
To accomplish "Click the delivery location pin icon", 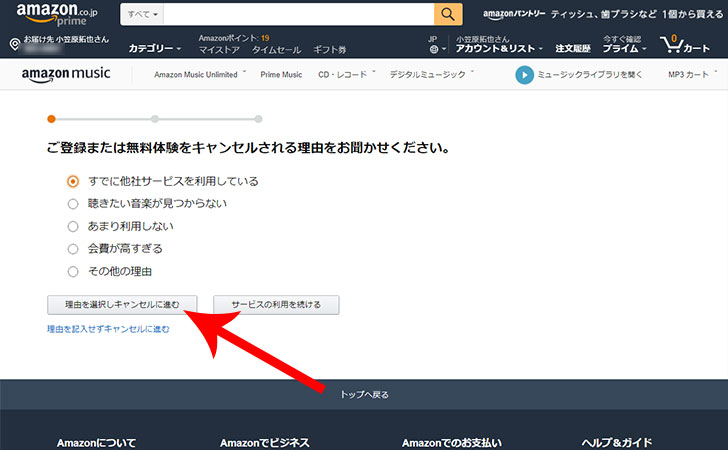I will pos(15,44).
